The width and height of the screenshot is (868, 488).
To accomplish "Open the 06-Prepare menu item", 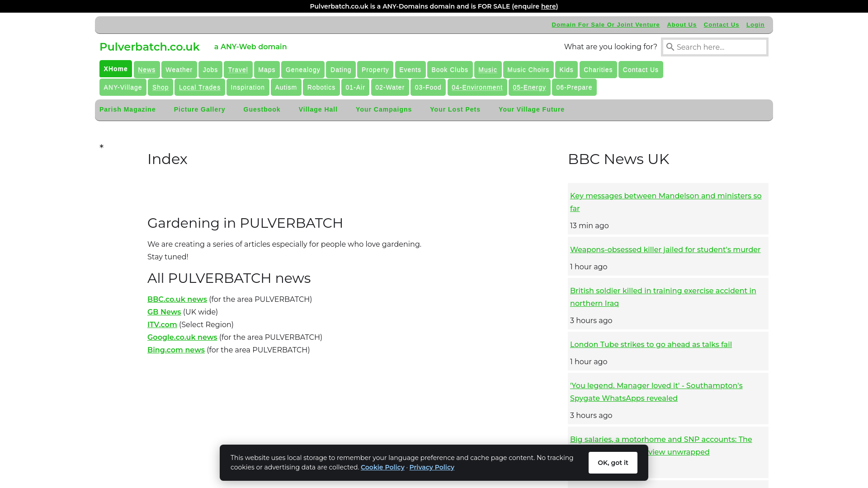I will 574,87.
